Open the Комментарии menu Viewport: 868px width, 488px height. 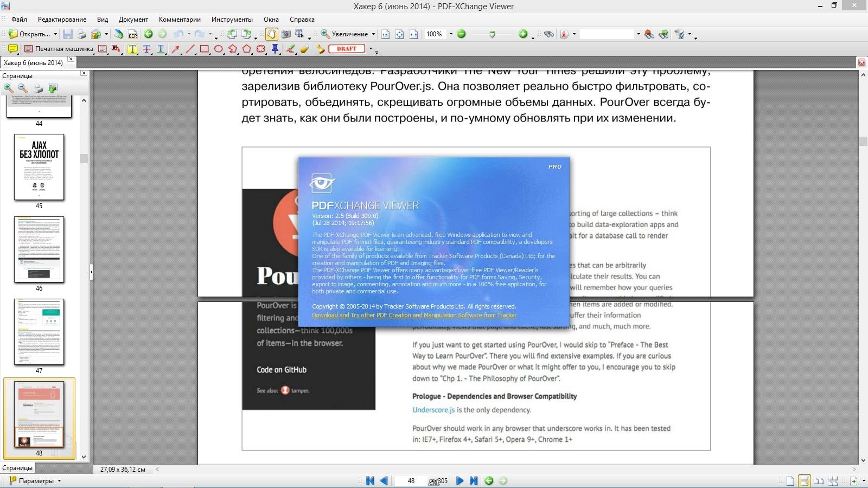[180, 20]
